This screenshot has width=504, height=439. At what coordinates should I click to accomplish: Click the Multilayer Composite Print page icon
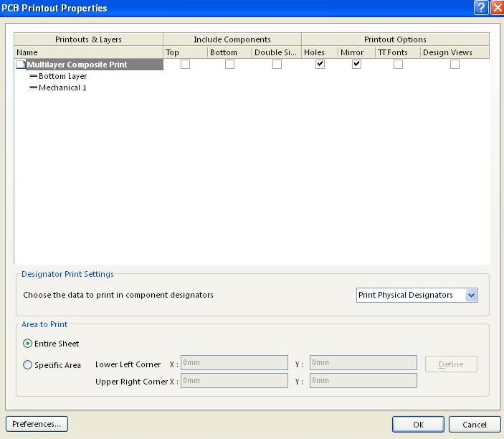[x=21, y=65]
